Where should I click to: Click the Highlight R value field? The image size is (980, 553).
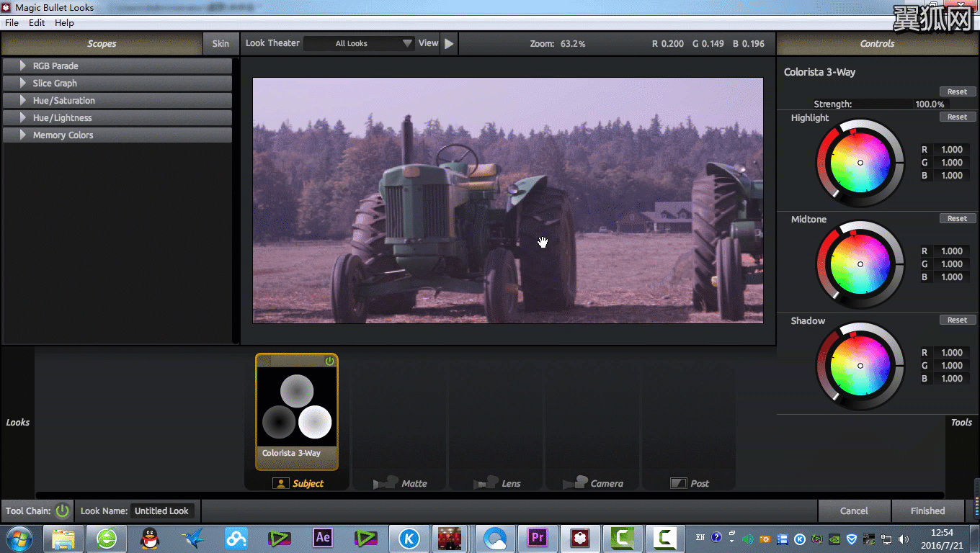point(950,150)
